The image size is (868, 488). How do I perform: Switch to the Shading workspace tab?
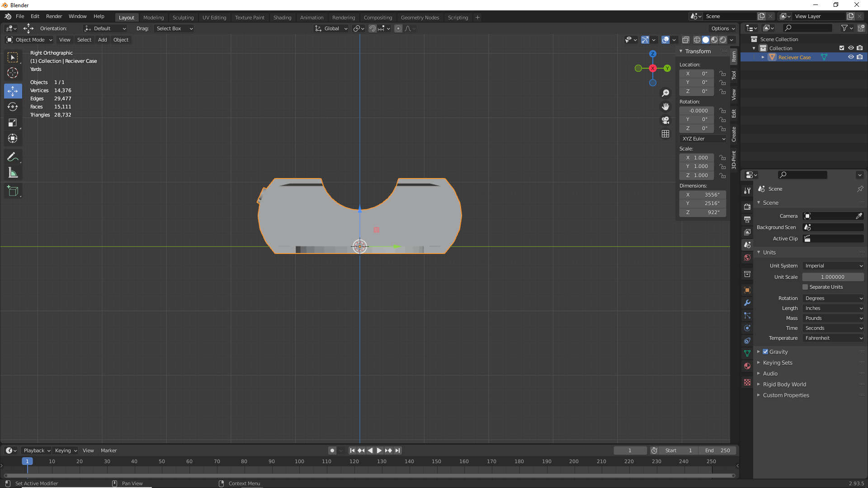pos(282,18)
